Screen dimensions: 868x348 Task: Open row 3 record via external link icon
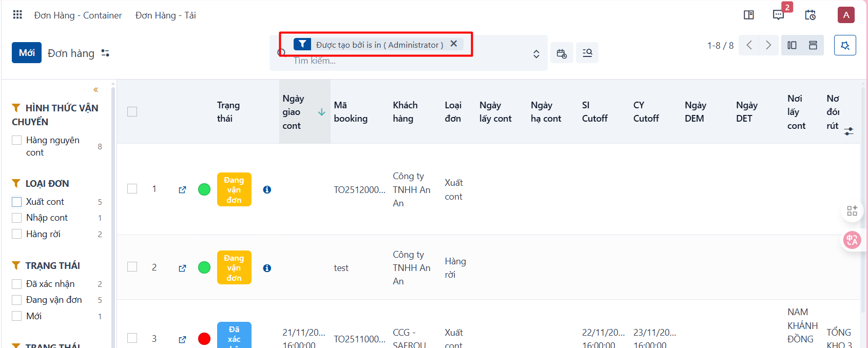coord(182,339)
